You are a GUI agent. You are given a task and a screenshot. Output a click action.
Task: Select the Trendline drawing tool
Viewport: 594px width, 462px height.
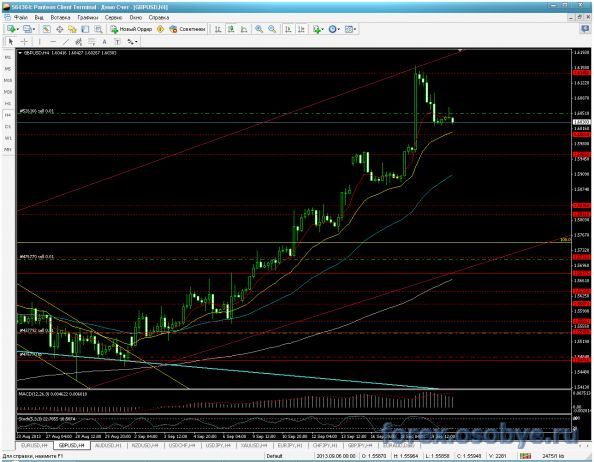click(66, 42)
